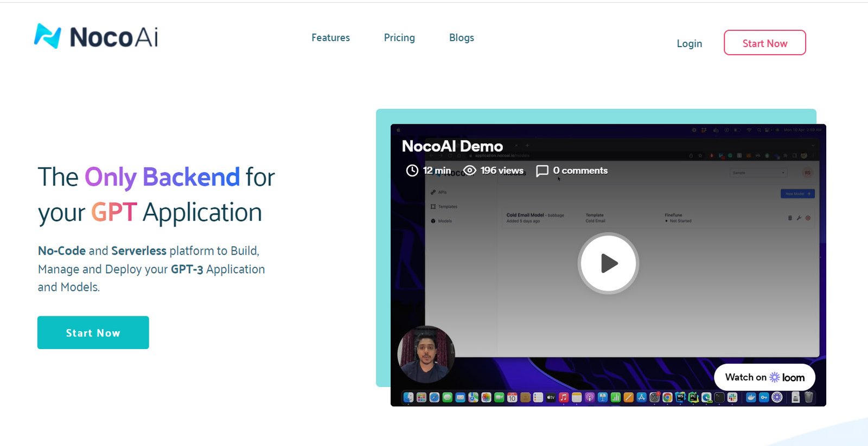Screen dimensions: 868x446
Task: Click the App Store icon in video dock
Action: pos(641,397)
